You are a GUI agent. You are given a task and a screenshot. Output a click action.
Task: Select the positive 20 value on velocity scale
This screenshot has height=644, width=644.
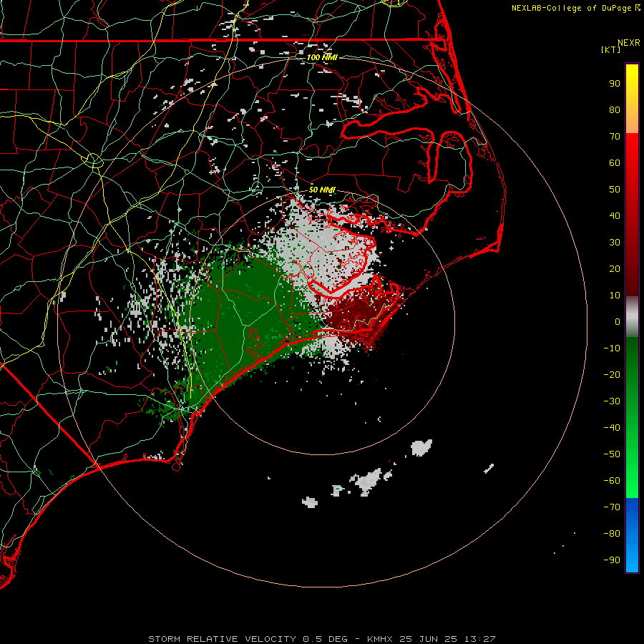click(615, 269)
